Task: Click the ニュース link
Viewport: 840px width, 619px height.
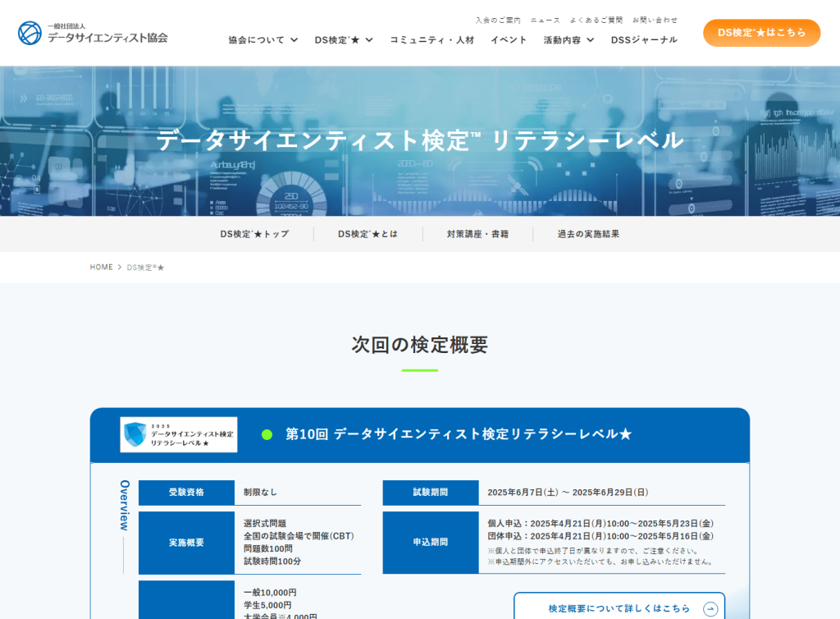Action: [x=546, y=21]
